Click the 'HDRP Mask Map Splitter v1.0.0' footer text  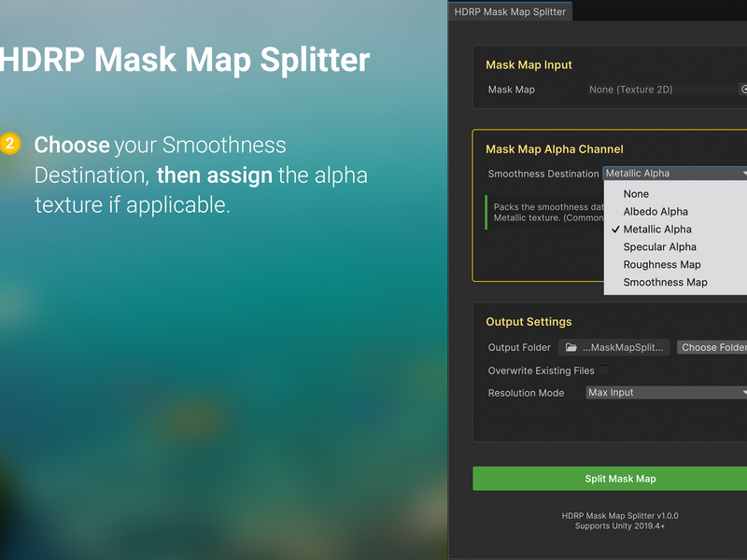point(620,516)
